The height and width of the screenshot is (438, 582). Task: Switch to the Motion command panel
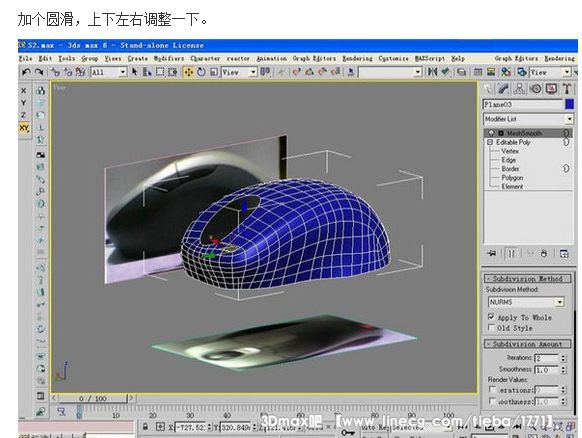click(535, 89)
